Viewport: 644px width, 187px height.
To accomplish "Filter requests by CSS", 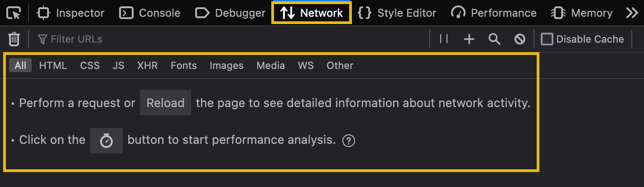I will tap(90, 65).
